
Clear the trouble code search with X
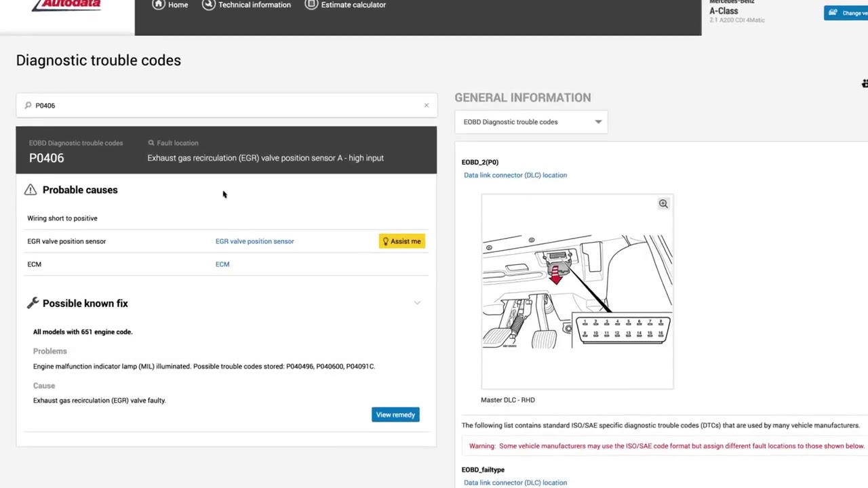point(427,105)
